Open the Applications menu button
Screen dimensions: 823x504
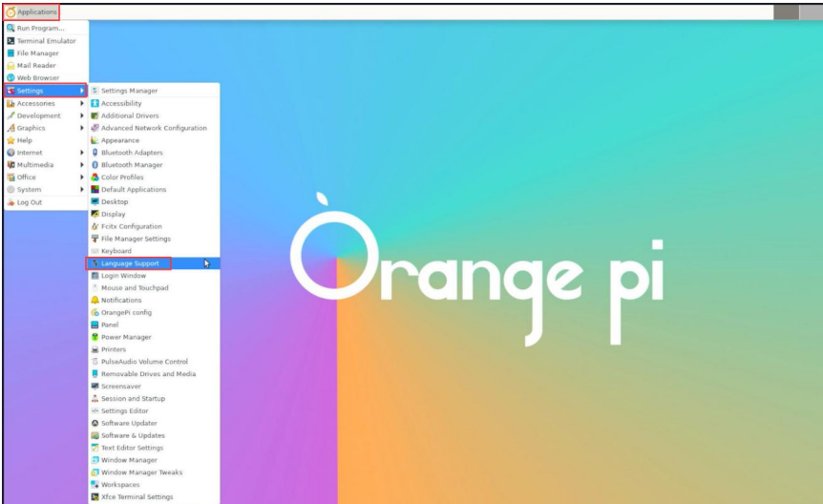(32, 11)
